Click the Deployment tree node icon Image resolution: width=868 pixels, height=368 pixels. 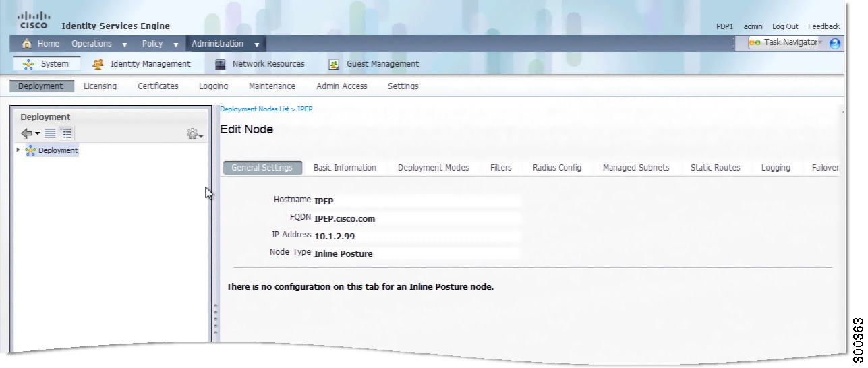(x=30, y=150)
